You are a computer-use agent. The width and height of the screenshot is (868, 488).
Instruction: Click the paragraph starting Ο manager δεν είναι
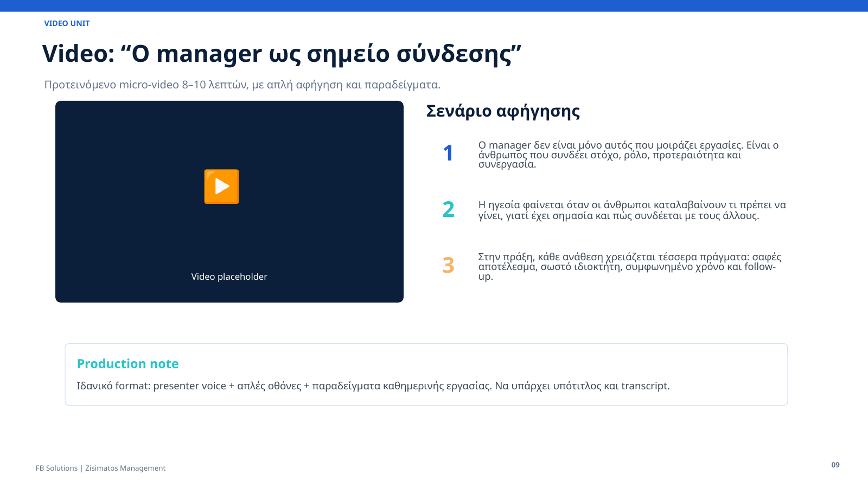point(628,155)
